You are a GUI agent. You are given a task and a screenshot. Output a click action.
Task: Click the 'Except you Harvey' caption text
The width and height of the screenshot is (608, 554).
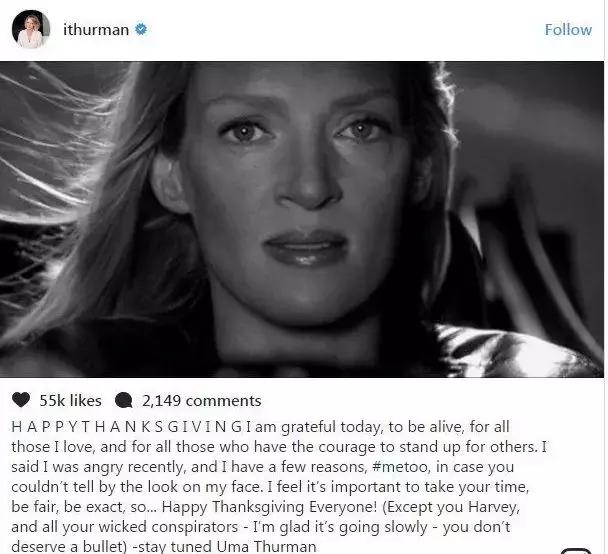click(x=451, y=507)
